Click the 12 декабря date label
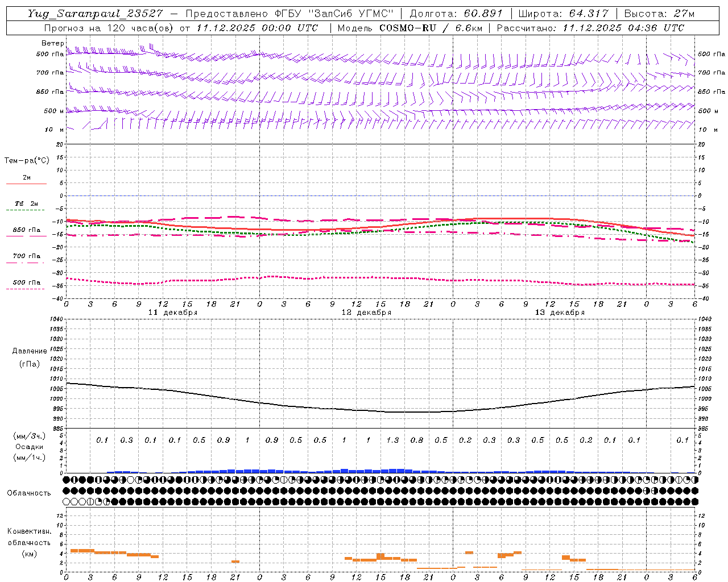 point(366,313)
